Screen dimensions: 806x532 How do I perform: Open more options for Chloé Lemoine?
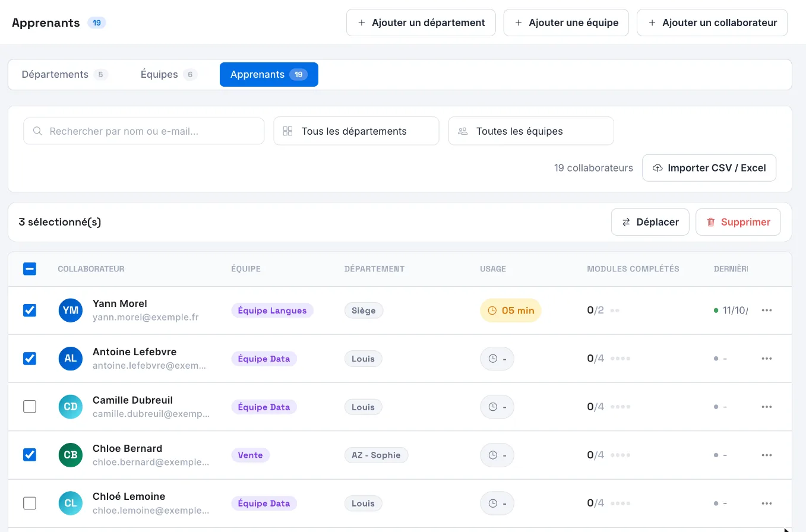point(767,503)
